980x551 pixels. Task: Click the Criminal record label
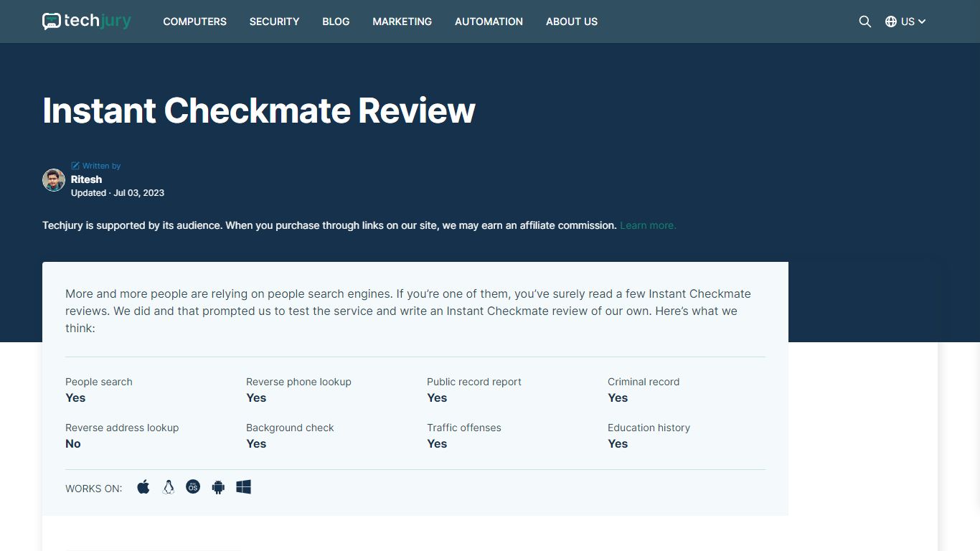[x=644, y=382]
